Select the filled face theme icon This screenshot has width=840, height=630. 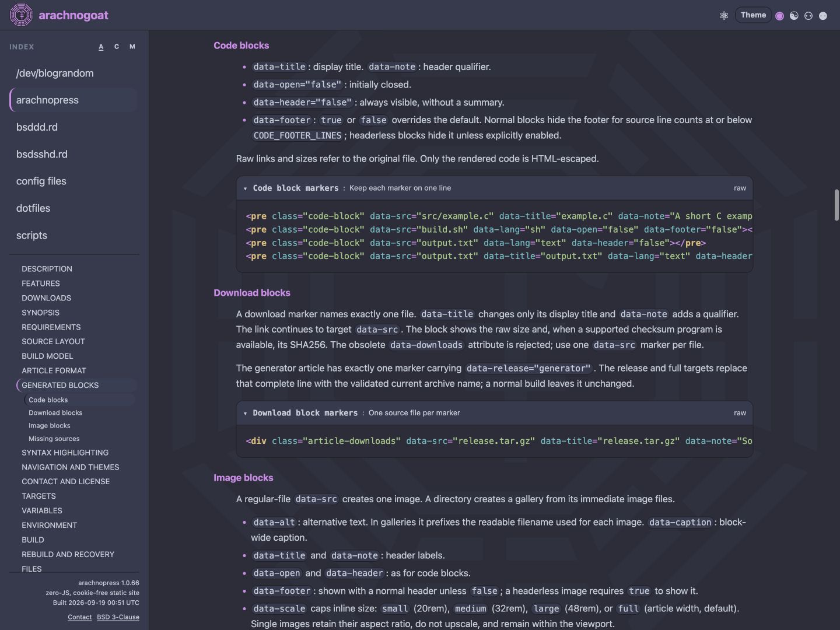823,16
